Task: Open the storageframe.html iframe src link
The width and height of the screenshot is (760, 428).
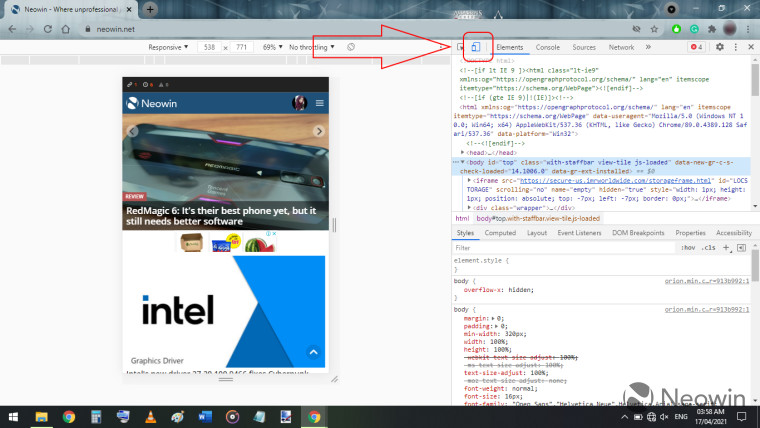Action: point(615,180)
